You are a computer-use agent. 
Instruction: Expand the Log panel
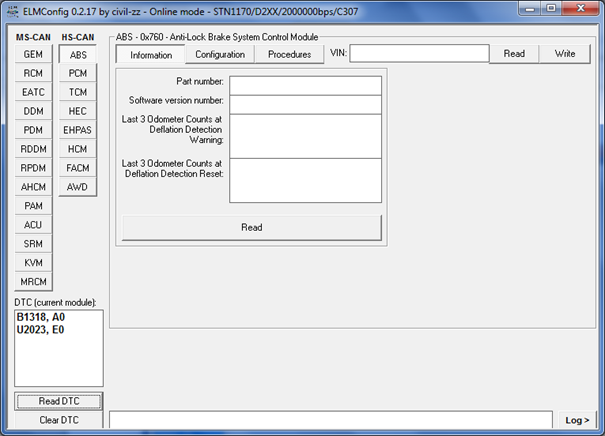point(577,420)
